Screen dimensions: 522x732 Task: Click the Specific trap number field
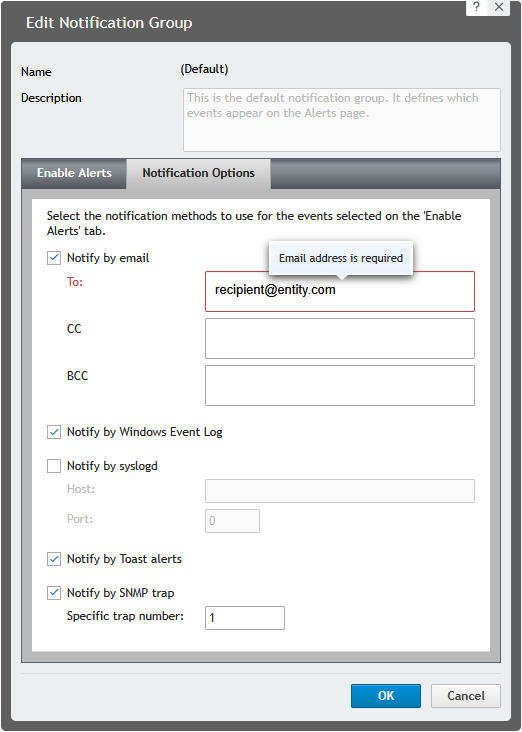245,618
